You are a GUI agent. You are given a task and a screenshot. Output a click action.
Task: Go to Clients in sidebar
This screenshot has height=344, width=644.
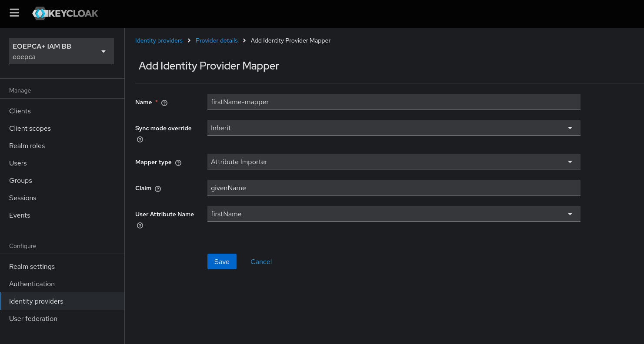(62, 111)
